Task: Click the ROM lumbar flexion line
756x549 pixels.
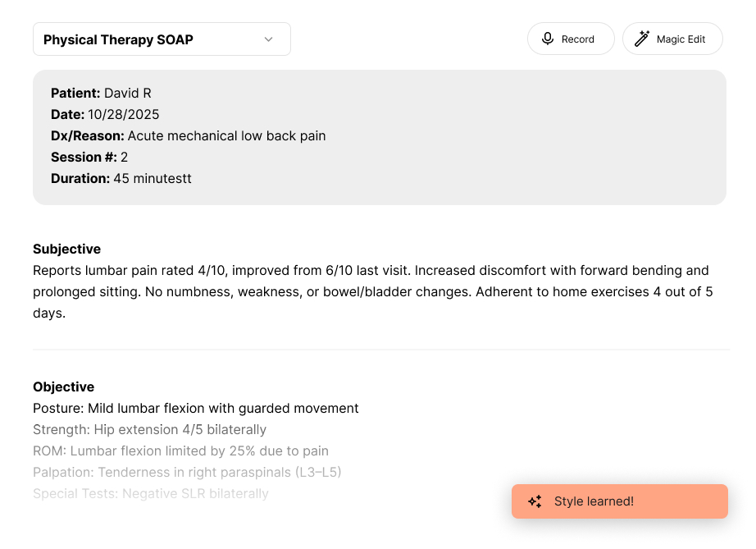Action: (180, 451)
